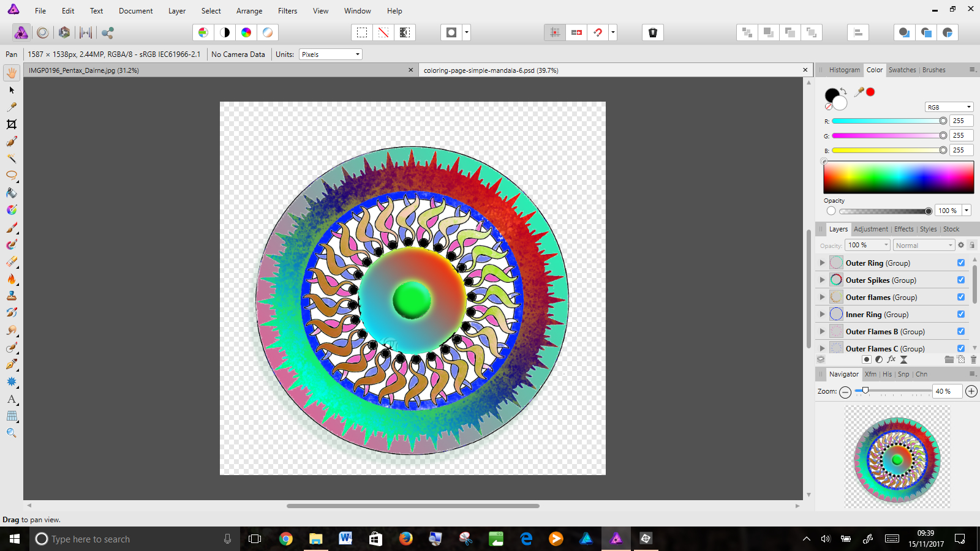The width and height of the screenshot is (980, 551).
Task: Apply Auto Contrast from the toolbar
Action: (225, 32)
